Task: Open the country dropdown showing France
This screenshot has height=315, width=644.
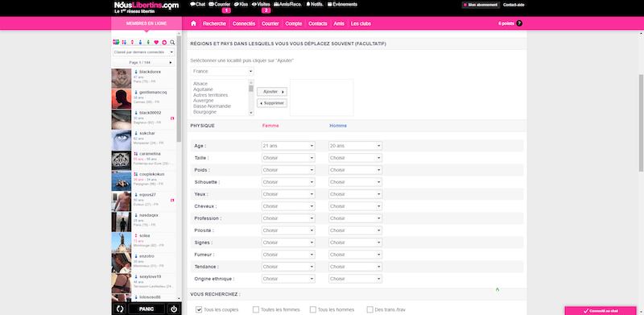Action: (222, 71)
